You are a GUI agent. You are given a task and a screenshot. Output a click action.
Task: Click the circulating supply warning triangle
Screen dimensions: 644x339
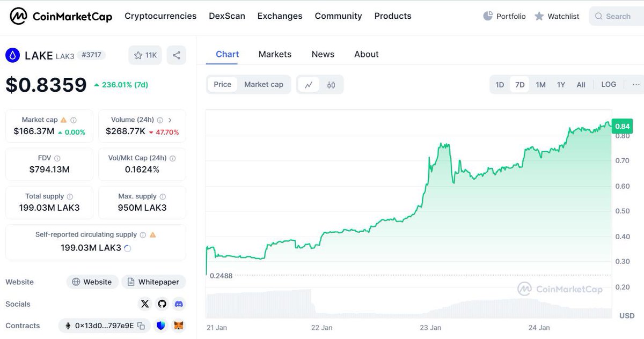[x=153, y=235]
